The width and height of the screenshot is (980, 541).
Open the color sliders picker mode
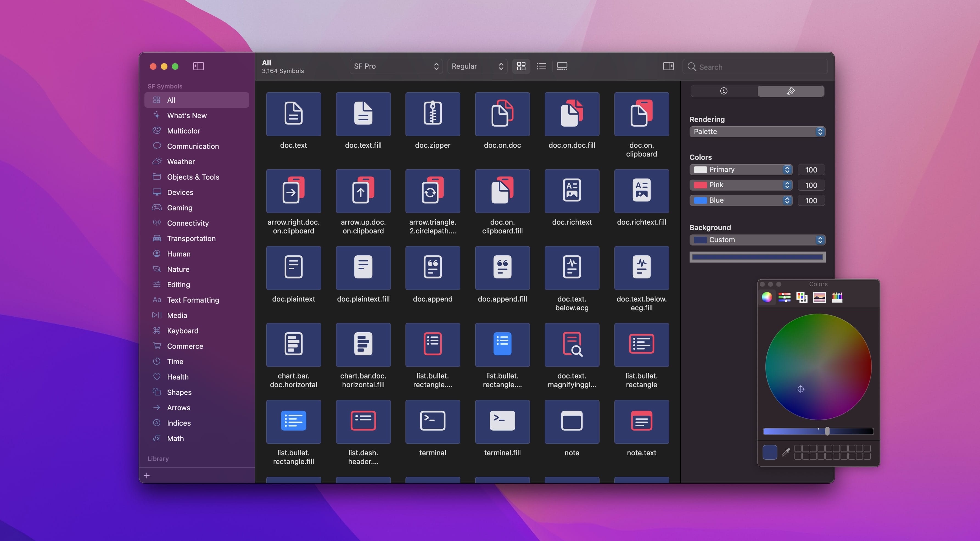coord(784,297)
